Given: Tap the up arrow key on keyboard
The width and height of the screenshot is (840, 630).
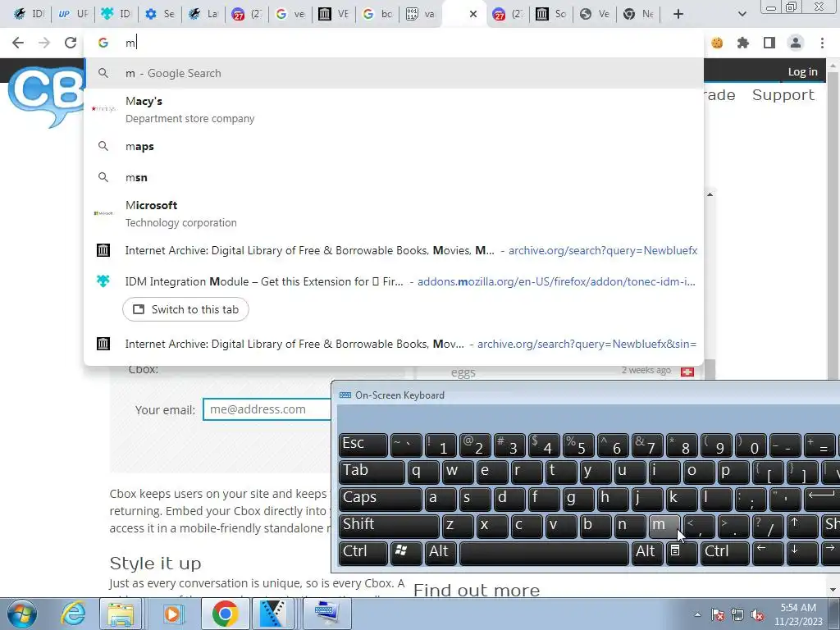Looking at the screenshot, I should [x=801, y=525].
